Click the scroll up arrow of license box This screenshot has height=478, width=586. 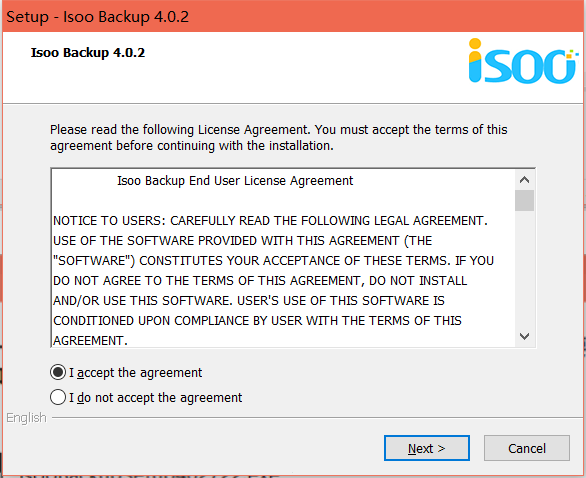[x=524, y=180]
